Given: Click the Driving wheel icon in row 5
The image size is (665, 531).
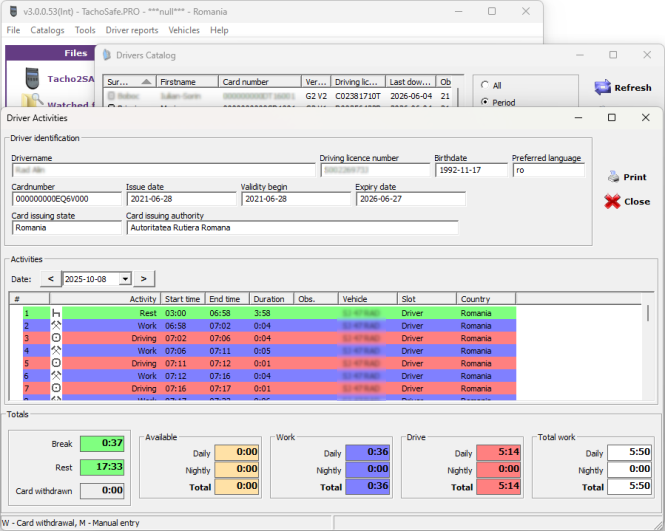Looking at the screenshot, I should click(56, 363).
